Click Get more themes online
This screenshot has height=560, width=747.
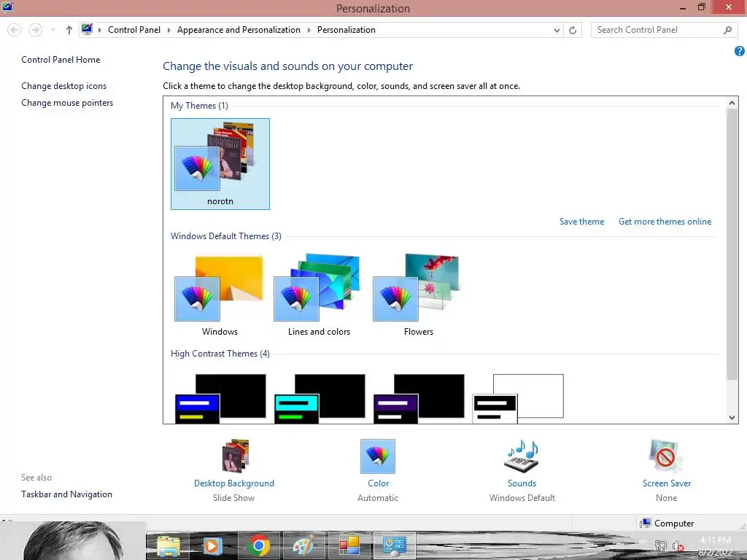[x=665, y=222]
